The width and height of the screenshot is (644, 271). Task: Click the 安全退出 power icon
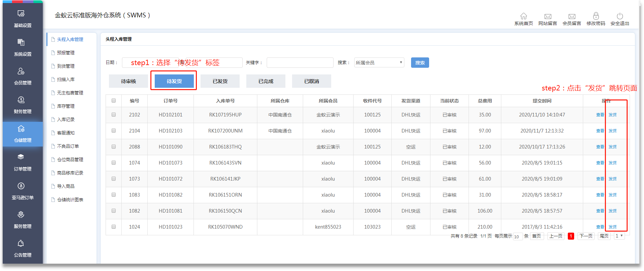pos(620,16)
